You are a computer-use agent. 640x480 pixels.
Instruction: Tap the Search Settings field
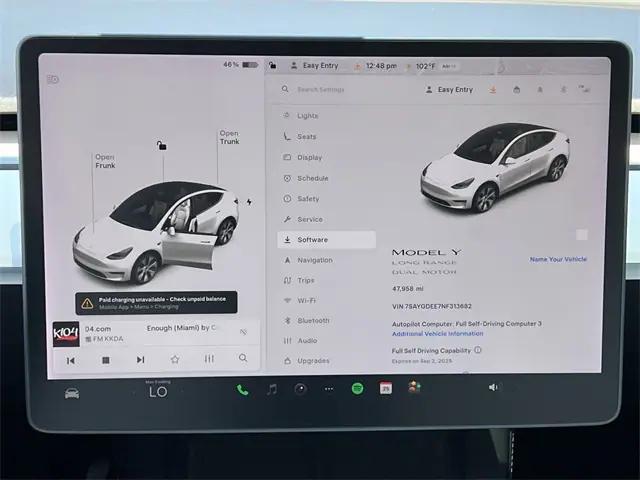tap(321, 89)
